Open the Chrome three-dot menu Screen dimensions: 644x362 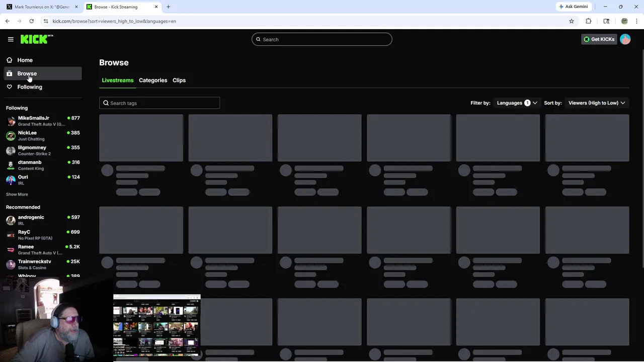click(x=637, y=21)
